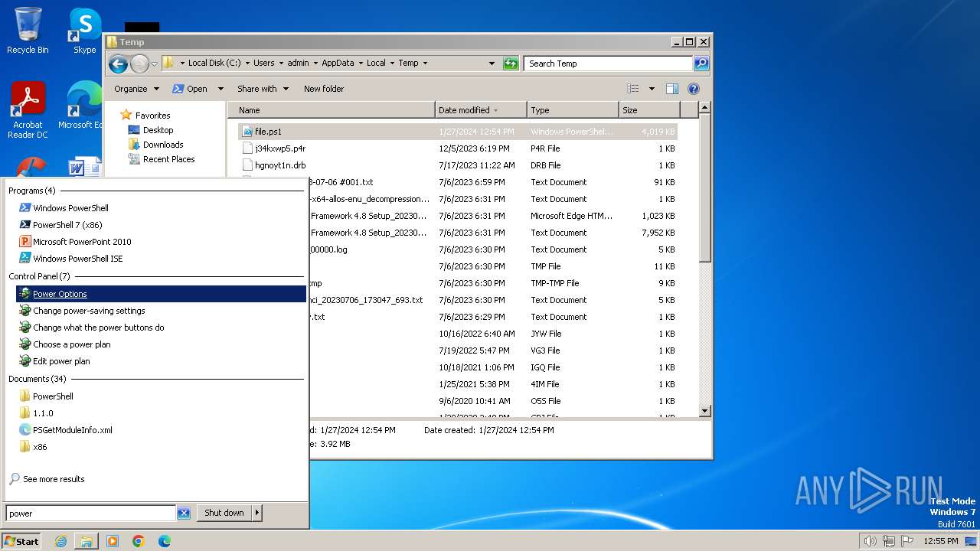Go back in the Temp Explorer window

(118, 64)
